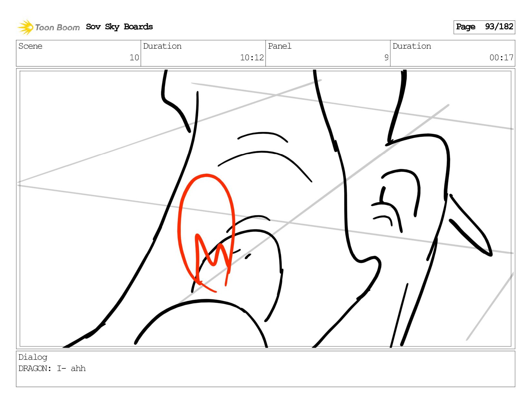Image resolution: width=532 pixels, height=411 pixels.
Task: Click the second Duration header label
Action: (412, 46)
